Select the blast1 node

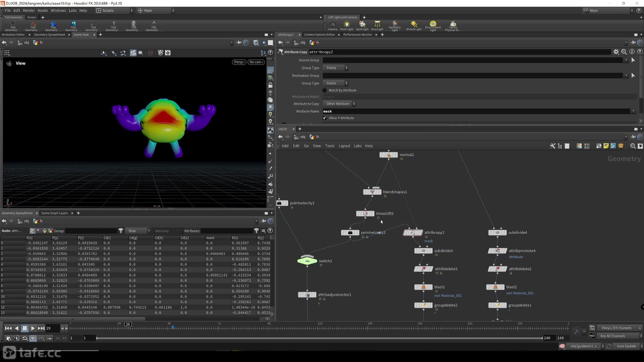(423, 287)
